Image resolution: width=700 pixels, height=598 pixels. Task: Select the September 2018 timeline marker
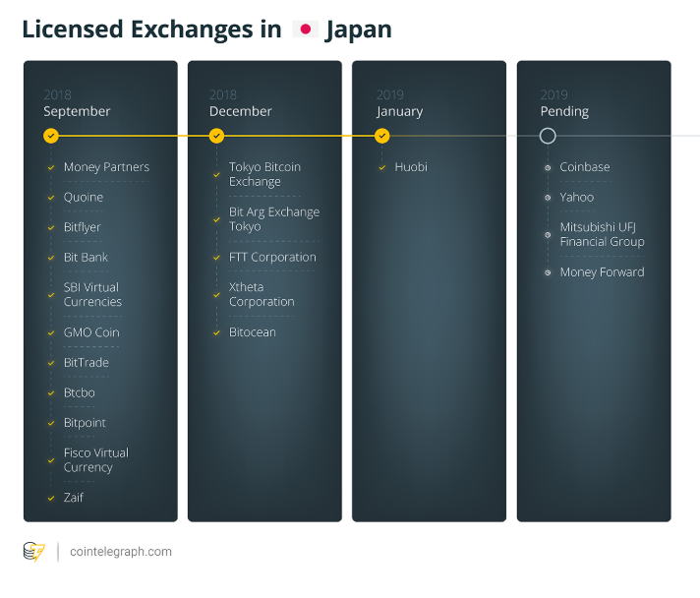click(51, 136)
